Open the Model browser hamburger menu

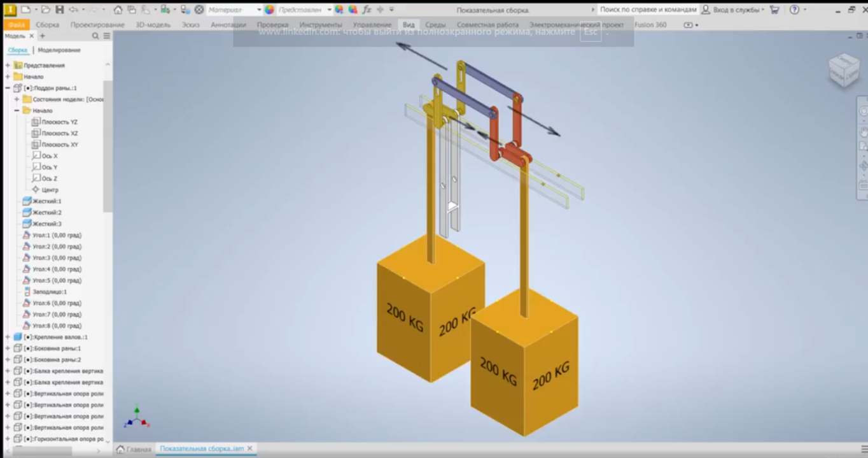pyautogui.click(x=107, y=36)
